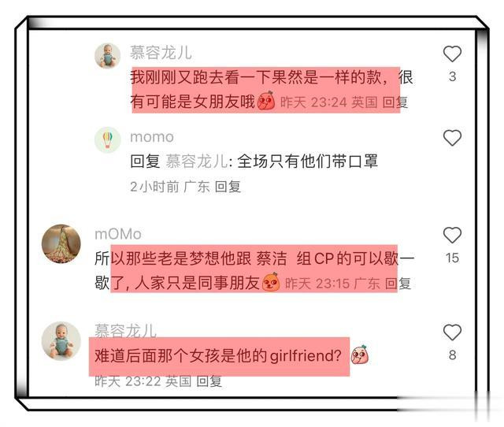504x427 pixels.
Task: Reply to the 昨天 23:22 英国 comment
Action: click(209, 381)
